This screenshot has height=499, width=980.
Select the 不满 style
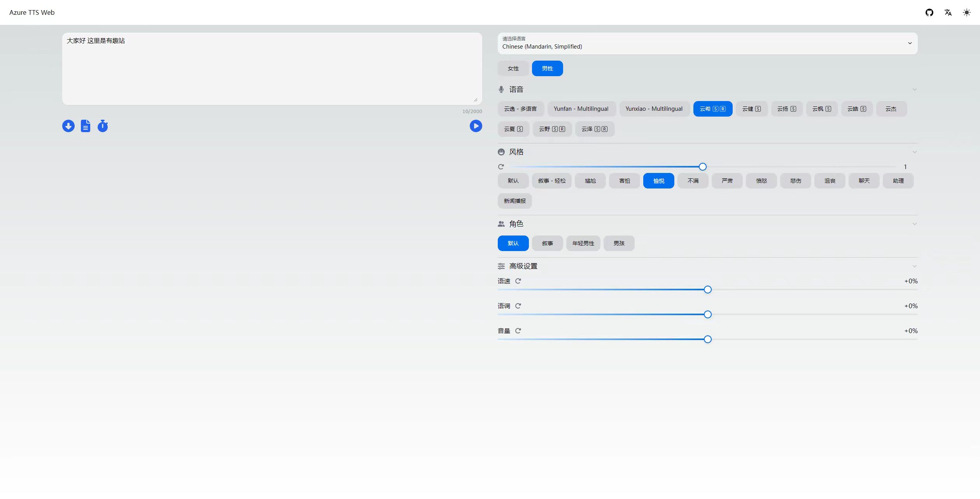693,181
